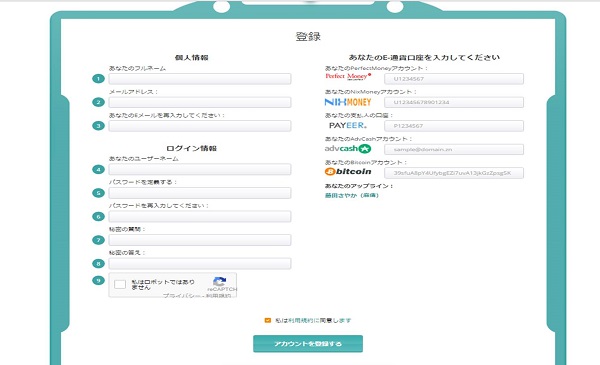Click the reCAPTCHA logo icon
This screenshot has width=600, height=365.
pyautogui.click(x=220, y=282)
